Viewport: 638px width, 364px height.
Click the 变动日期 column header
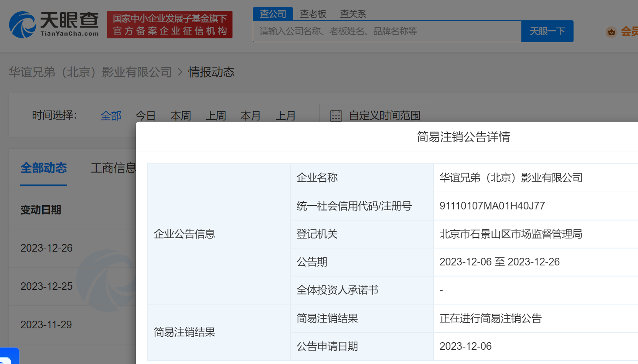tap(41, 210)
